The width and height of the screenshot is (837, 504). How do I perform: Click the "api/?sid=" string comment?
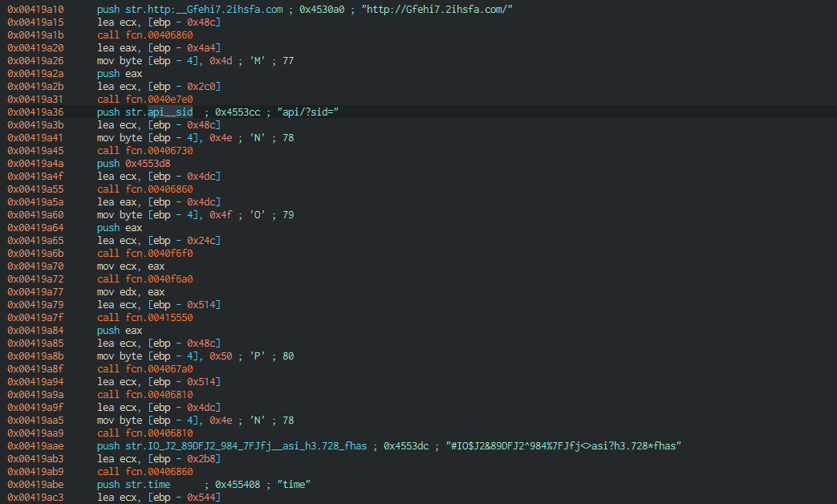tap(308, 112)
